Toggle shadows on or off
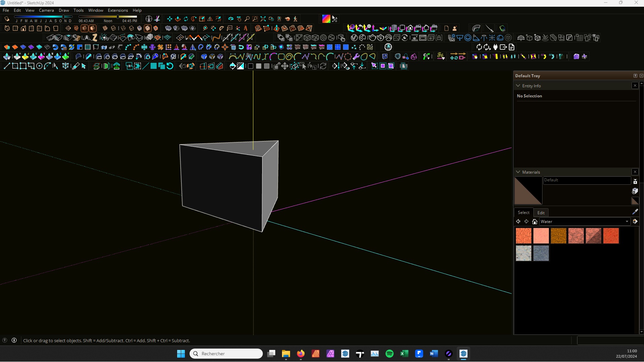 click(7, 19)
